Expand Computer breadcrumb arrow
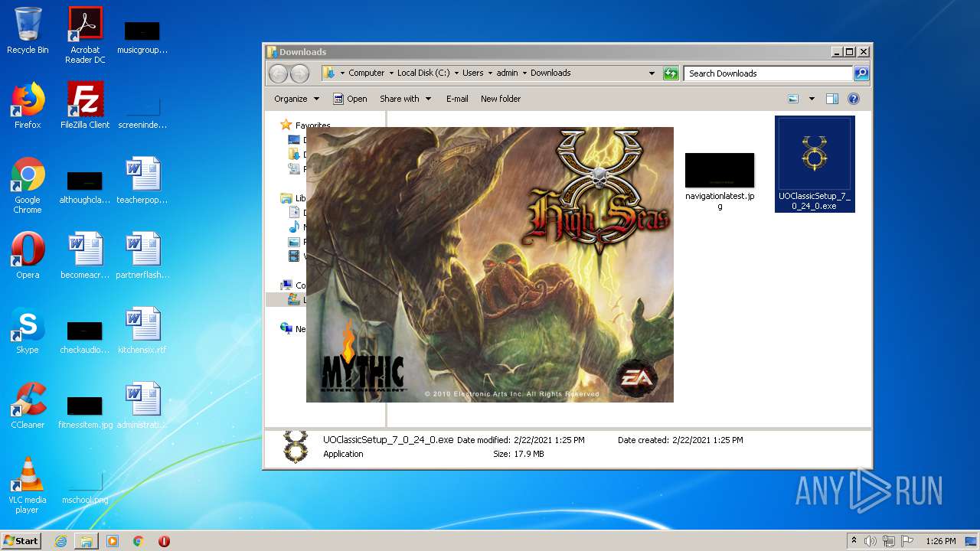This screenshot has height=551, width=980. pyautogui.click(x=390, y=73)
